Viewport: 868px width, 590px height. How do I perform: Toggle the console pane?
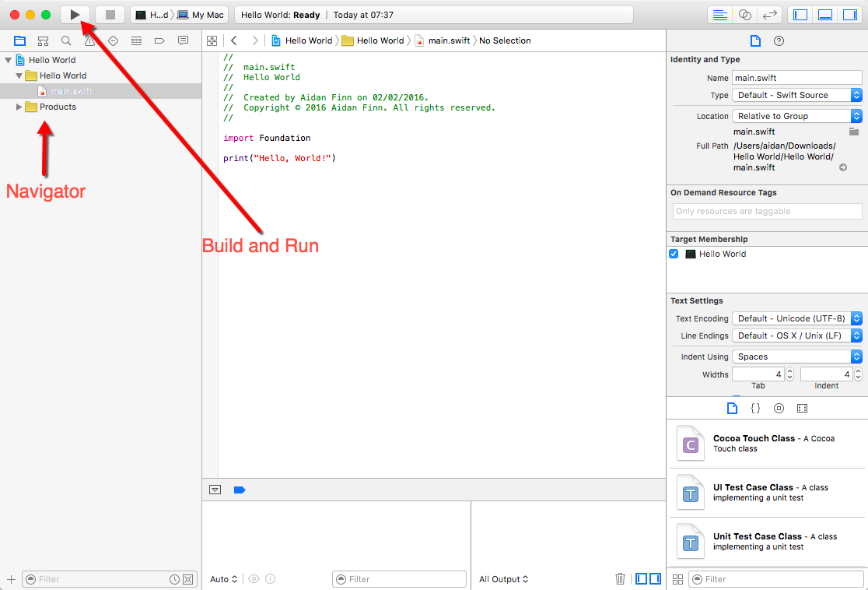pyautogui.click(x=655, y=579)
